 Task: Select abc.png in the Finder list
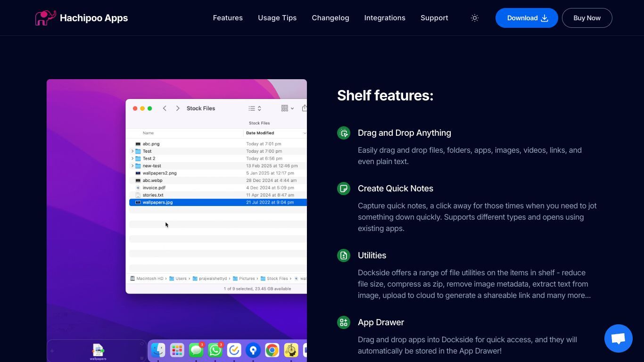(x=151, y=144)
